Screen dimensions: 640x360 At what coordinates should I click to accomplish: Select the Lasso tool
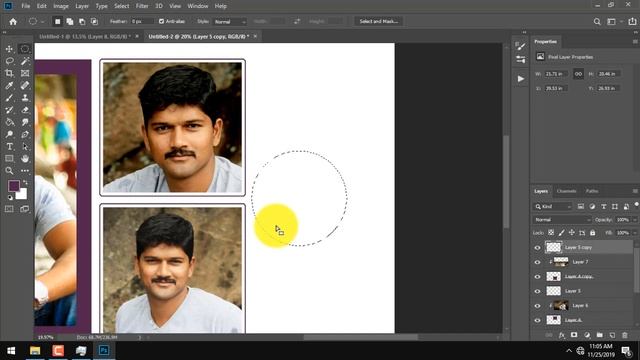pyautogui.click(x=9, y=61)
